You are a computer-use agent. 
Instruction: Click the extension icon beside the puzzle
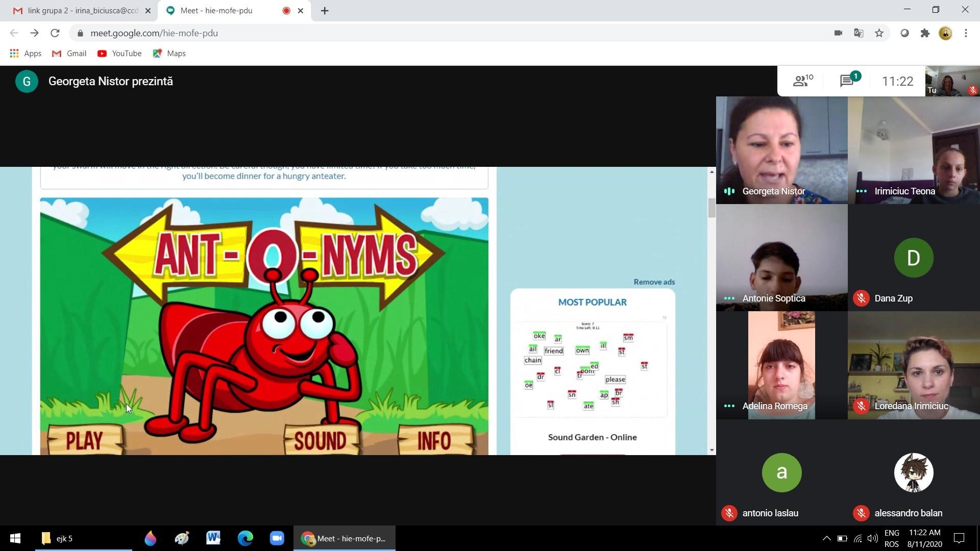tap(904, 33)
